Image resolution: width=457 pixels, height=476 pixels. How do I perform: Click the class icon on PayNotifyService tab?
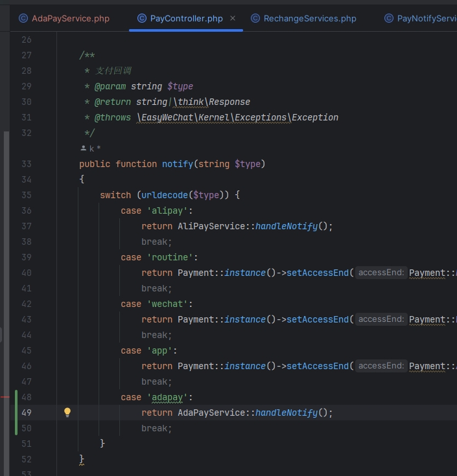coord(389,19)
